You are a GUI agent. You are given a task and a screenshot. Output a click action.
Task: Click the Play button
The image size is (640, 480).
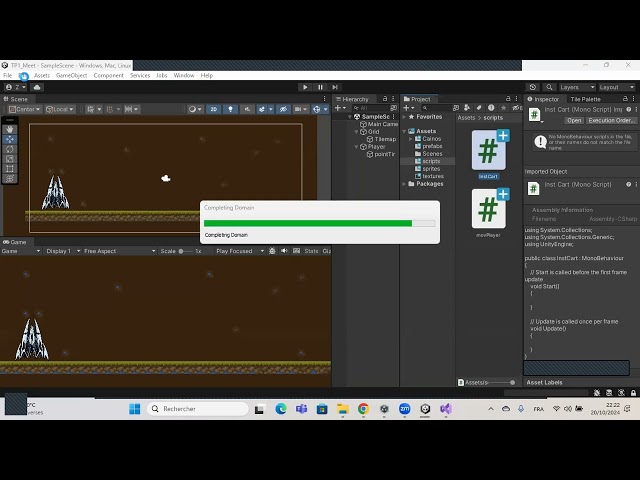click(305, 87)
